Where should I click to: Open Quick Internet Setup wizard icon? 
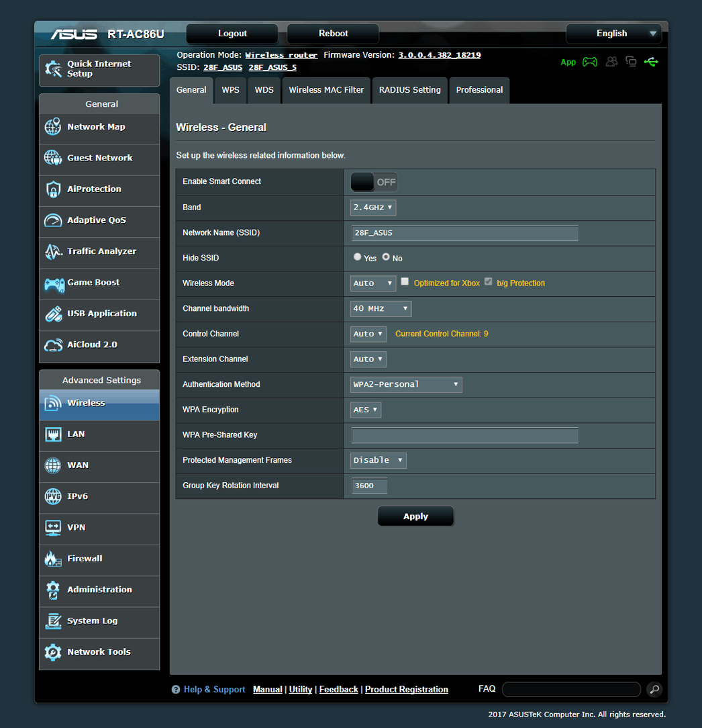pos(53,69)
